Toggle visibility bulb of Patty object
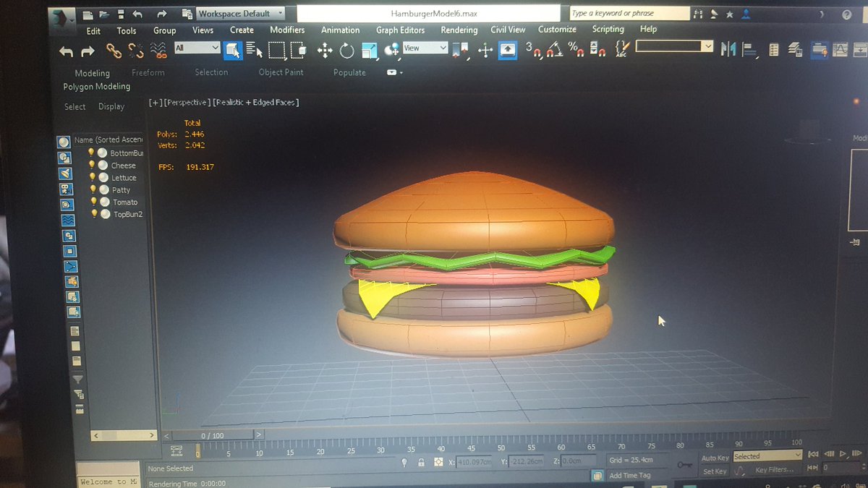Screen dimensions: 868x488 [x=93, y=189]
